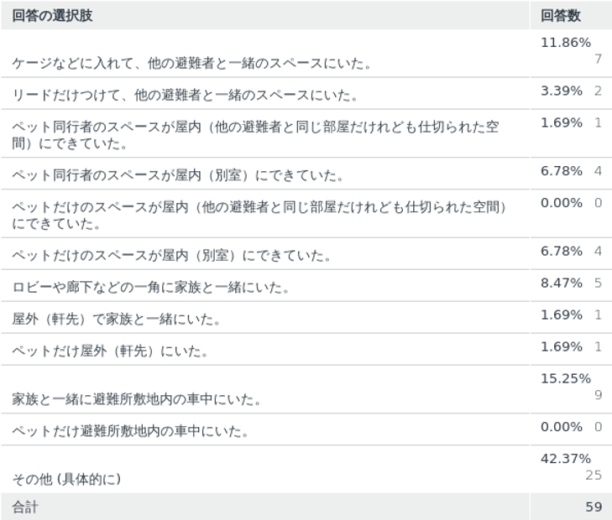Click the 3.39% percentage cell

pos(561,91)
